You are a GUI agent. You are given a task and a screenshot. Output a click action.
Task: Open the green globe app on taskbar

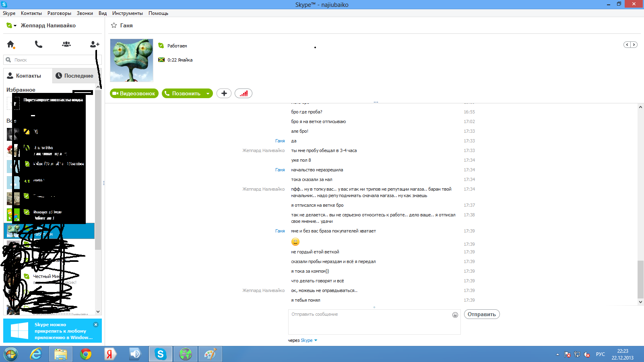coord(185,354)
